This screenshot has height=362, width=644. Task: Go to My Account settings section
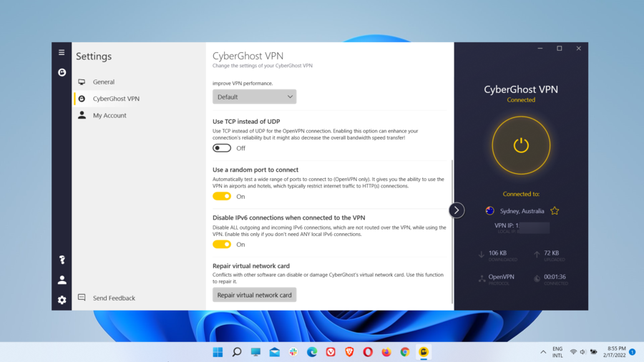point(109,115)
